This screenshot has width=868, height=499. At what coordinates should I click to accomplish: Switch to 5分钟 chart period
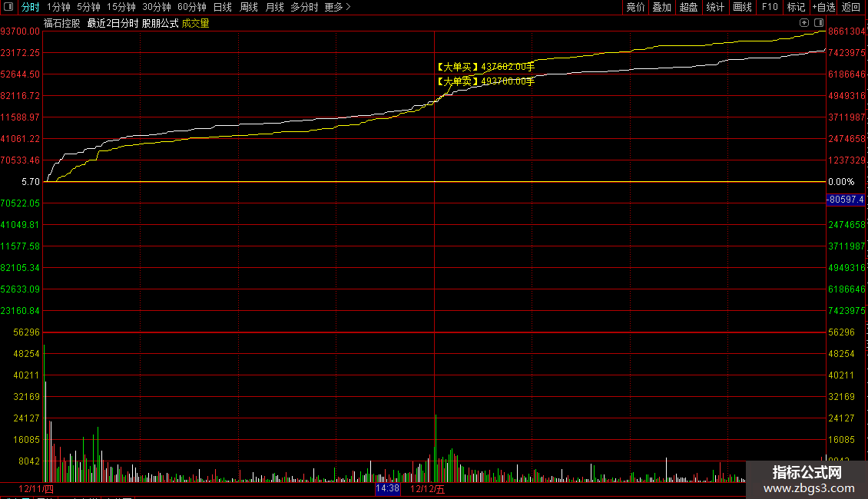click(88, 7)
